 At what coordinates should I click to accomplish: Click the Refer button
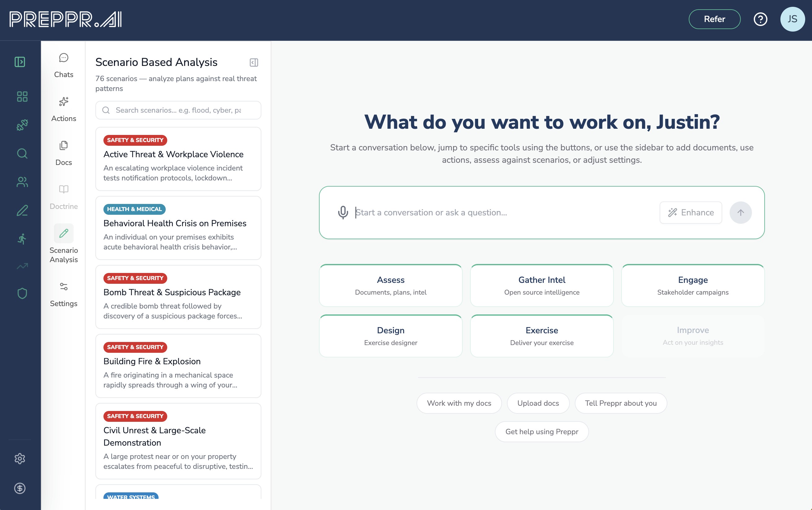[714, 19]
